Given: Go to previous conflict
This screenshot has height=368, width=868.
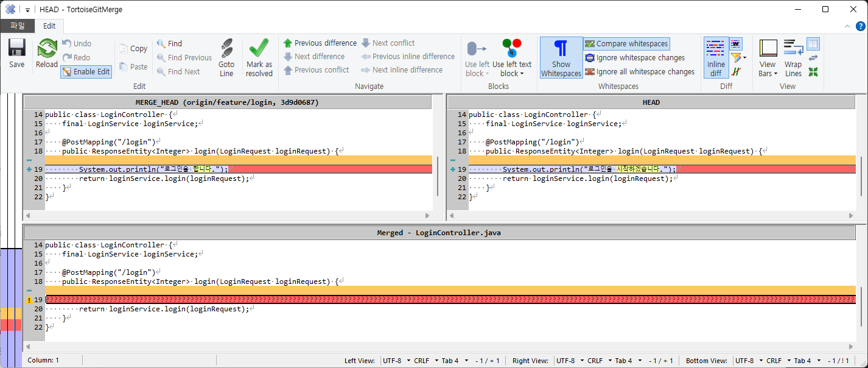Looking at the screenshot, I should click(316, 70).
